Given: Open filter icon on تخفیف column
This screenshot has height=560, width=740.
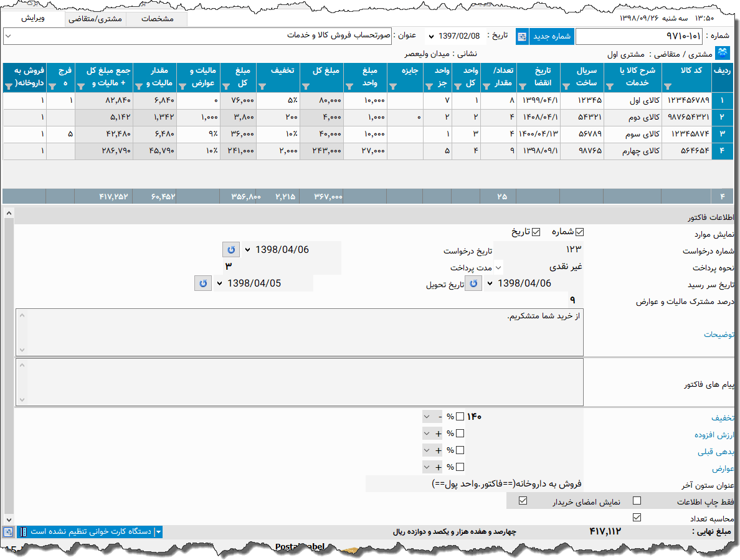Looking at the screenshot, I should [262, 87].
